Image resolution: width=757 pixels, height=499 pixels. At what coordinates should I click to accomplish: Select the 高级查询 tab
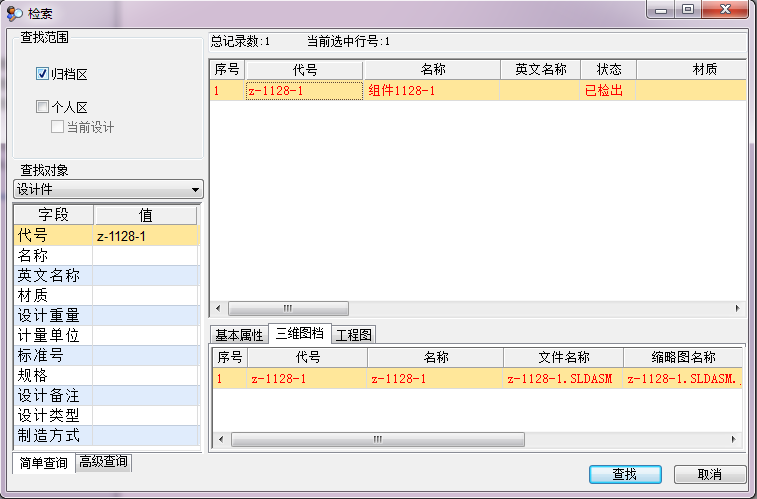(103, 462)
